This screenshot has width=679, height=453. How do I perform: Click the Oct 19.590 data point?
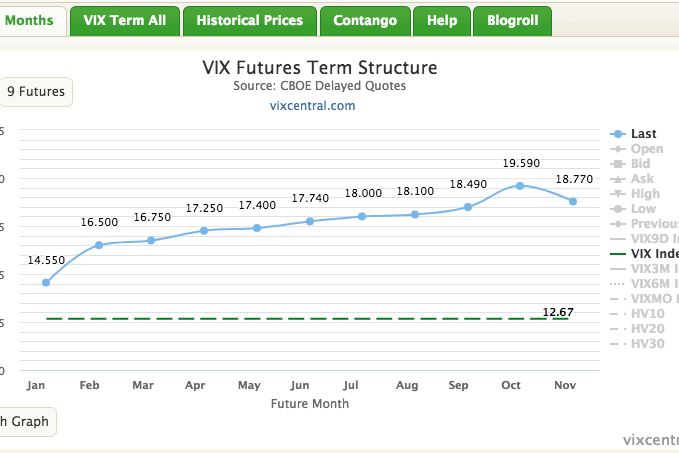tap(520, 186)
